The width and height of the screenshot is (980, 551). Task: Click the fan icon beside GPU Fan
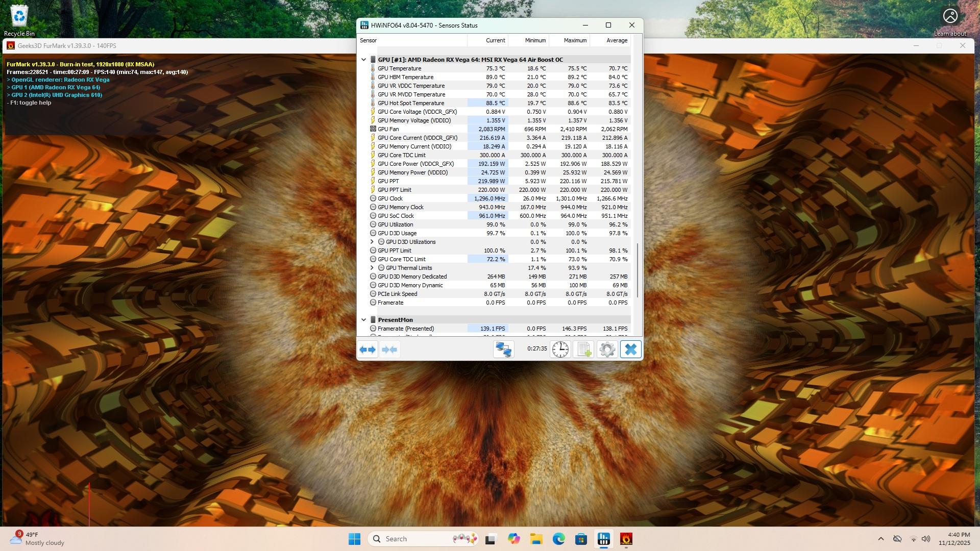(373, 129)
